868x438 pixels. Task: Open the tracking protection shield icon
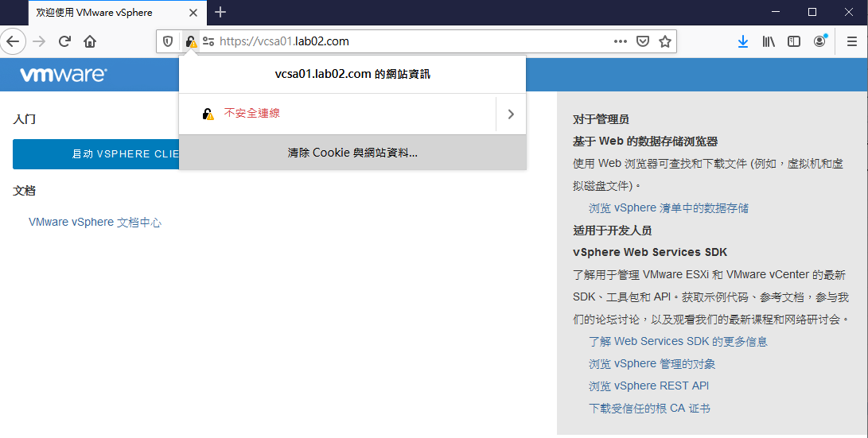point(168,41)
